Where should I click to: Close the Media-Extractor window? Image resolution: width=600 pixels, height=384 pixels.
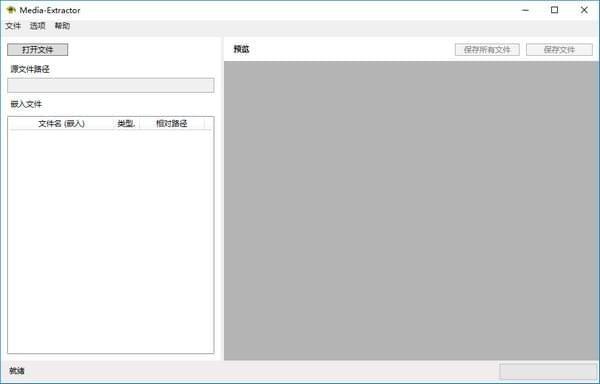point(584,10)
